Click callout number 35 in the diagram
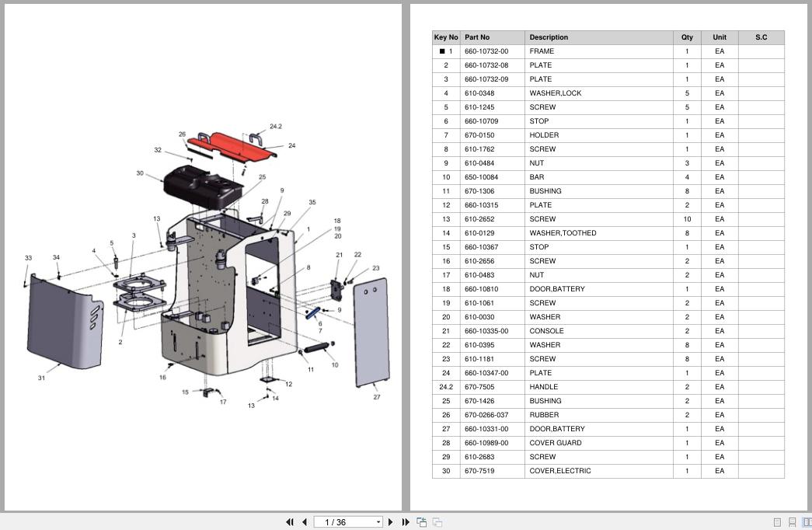The height and width of the screenshot is (530, 812). click(312, 203)
